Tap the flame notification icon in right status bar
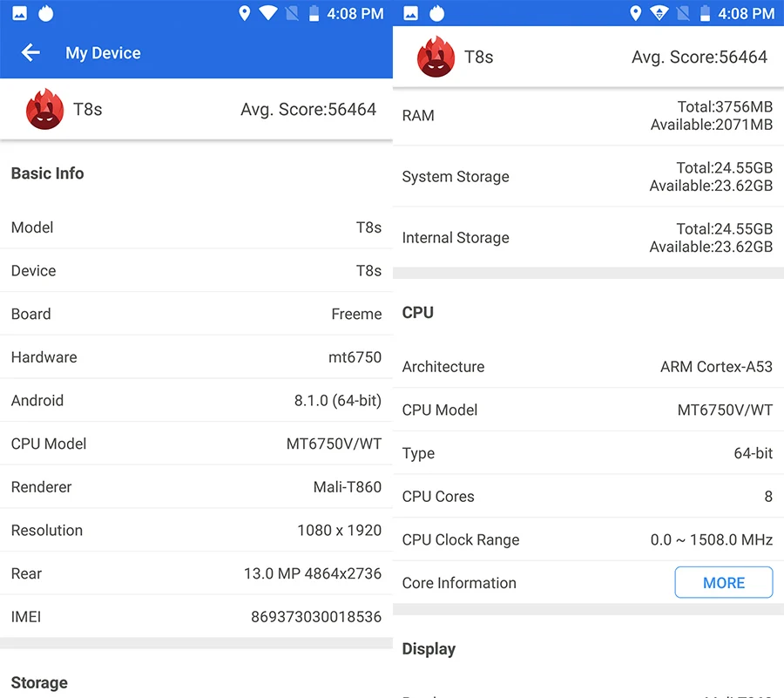Screen dimensions: 784x698 coord(437,13)
